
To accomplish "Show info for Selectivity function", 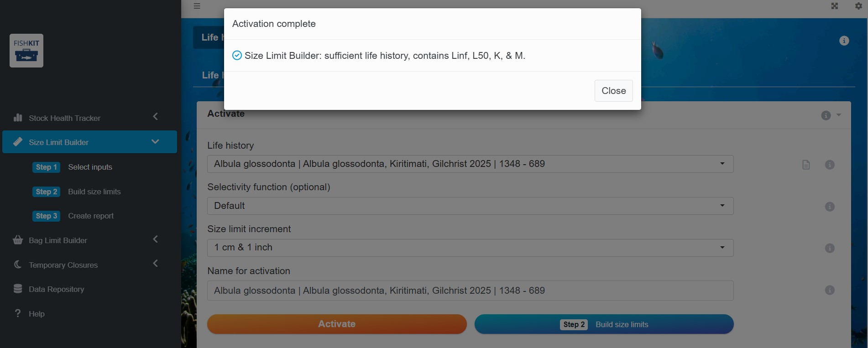I will pos(830,207).
